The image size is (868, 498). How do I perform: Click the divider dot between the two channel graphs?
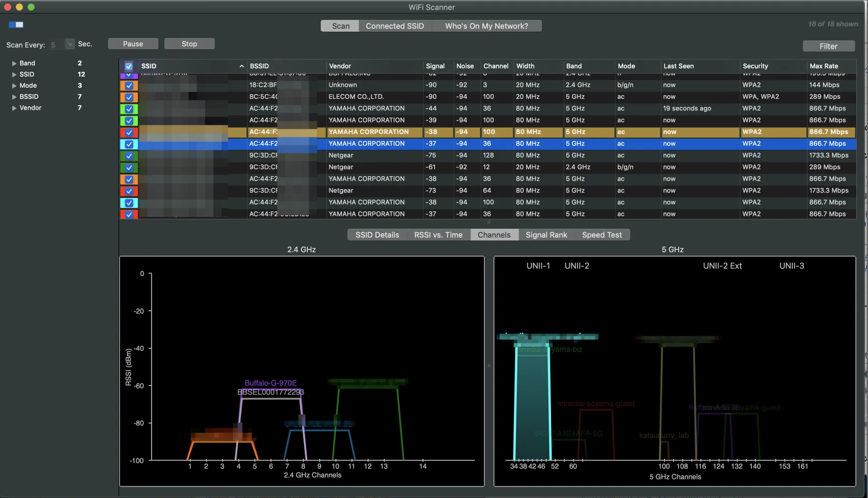[489, 365]
